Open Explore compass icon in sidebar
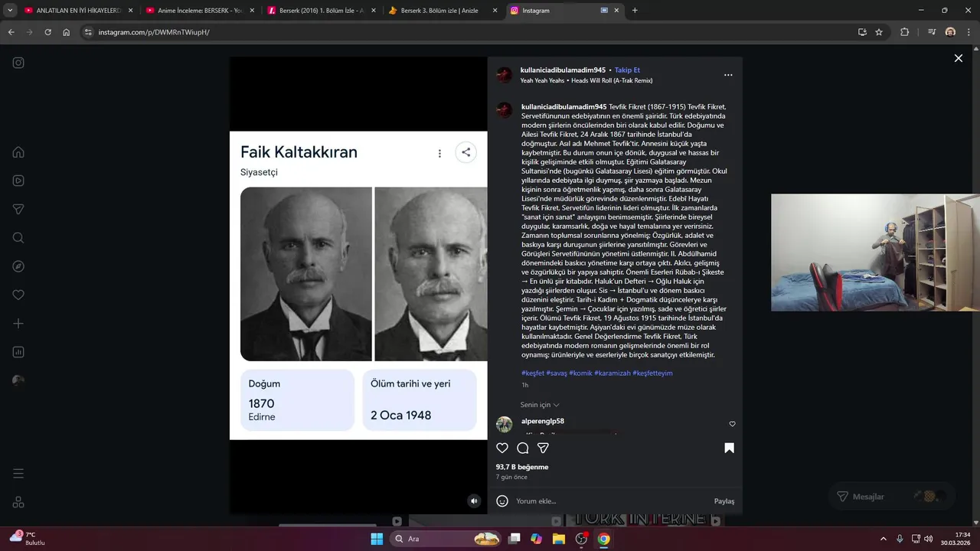 pos(18,266)
